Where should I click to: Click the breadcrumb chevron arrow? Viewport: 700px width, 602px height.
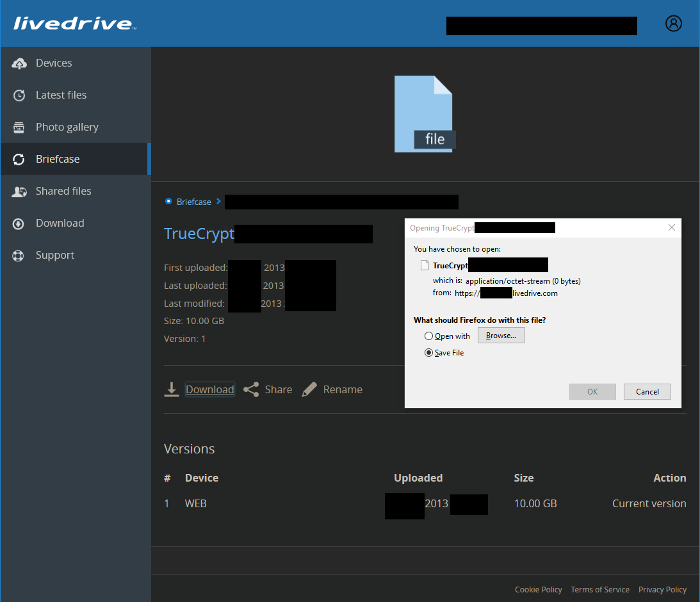coord(218,201)
